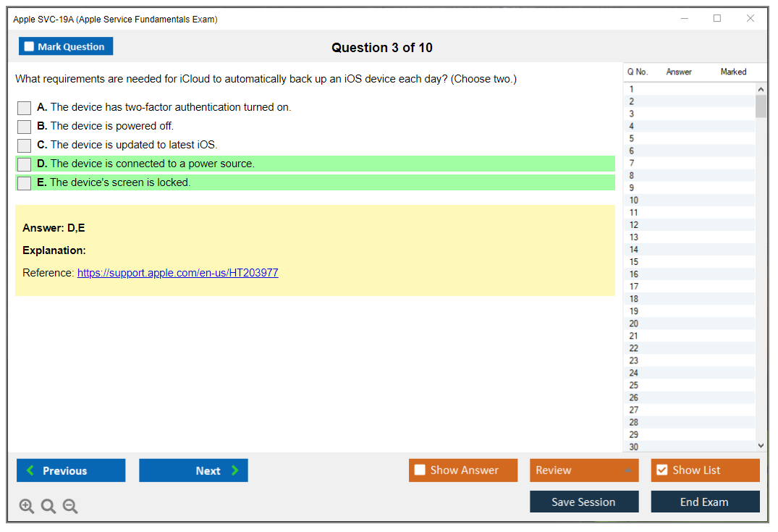Select question 15 in the list
Screen dimensions: 778x532
tap(634, 262)
